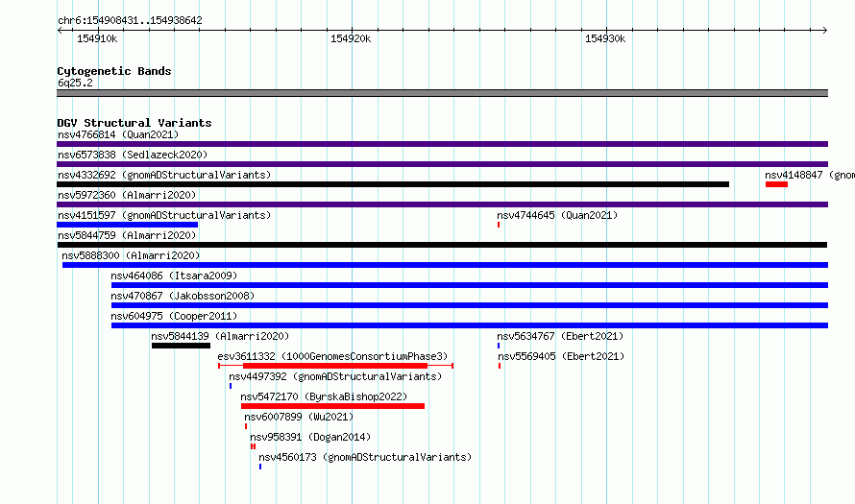This screenshot has height=504, width=855.
Task: Open nsv4332692 (gnomADStructuralVariants) variant
Action: click(164, 175)
